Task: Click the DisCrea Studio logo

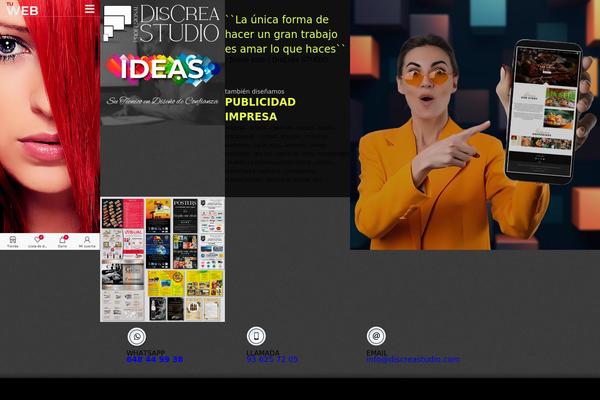Action: [161, 23]
